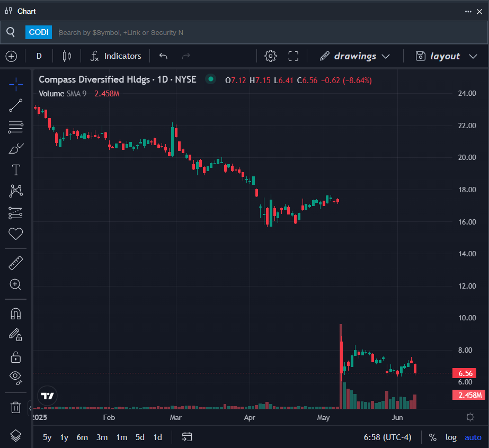Open the candlestick chart style selector

click(67, 56)
